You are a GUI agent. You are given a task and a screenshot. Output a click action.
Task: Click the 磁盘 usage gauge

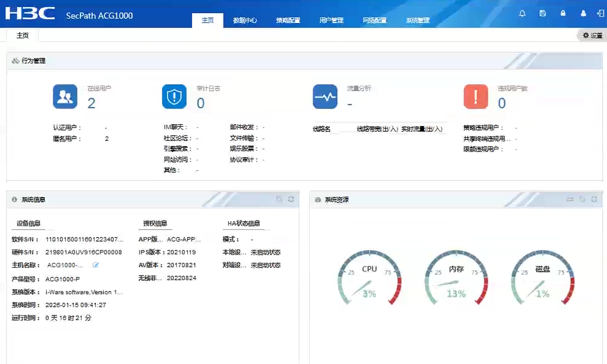[543, 279]
